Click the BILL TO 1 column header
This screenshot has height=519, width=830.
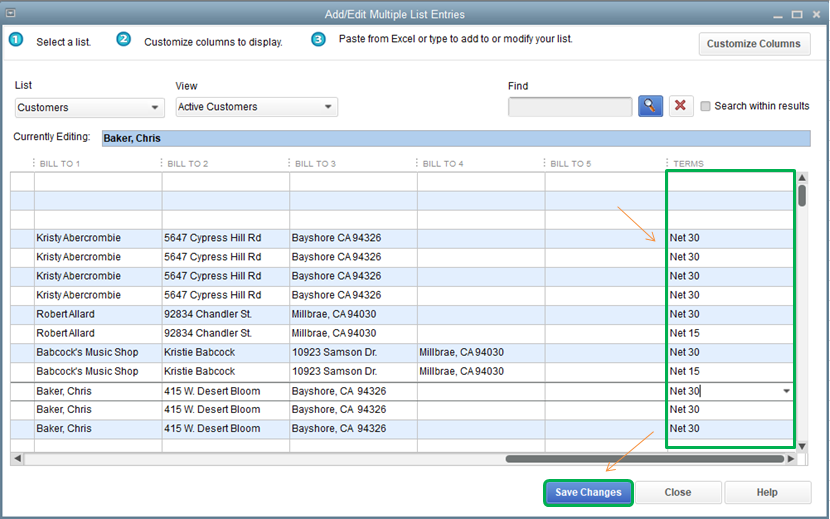[x=60, y=164]
